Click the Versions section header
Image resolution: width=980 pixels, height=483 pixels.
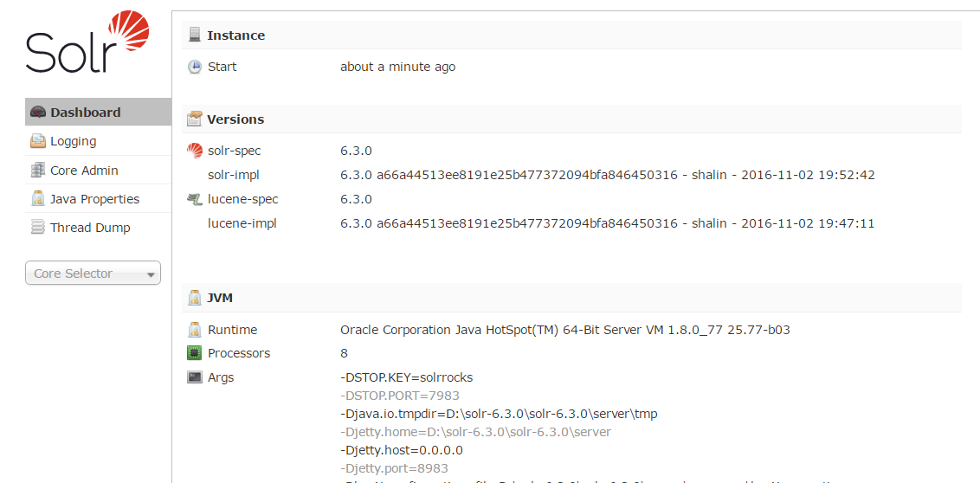571,119
